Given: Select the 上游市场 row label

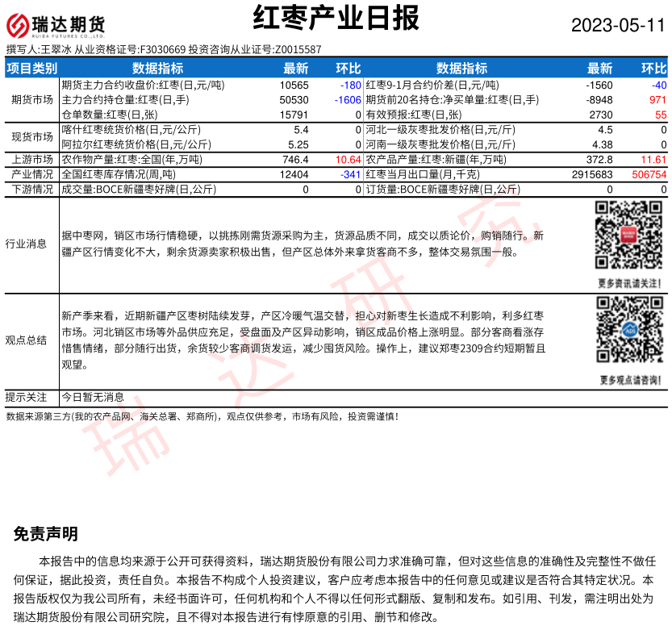Looking at the screenshot, I should click(x=31, y=160).
